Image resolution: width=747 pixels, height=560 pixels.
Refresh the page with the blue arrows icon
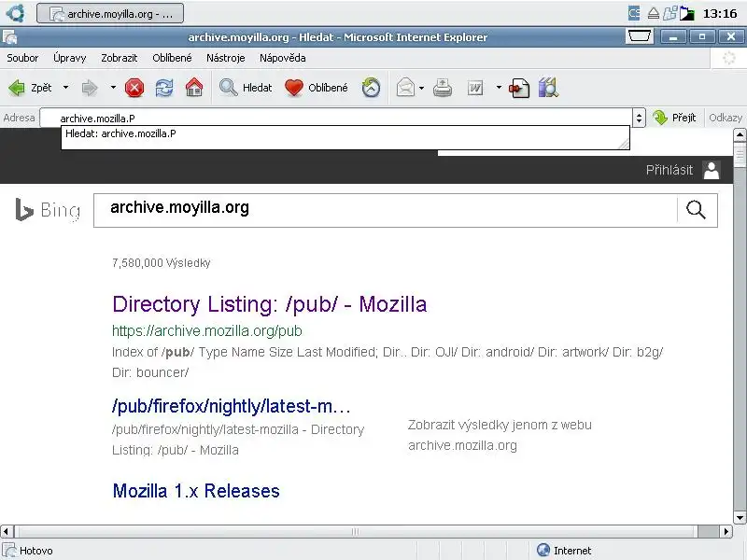point(164,88)
